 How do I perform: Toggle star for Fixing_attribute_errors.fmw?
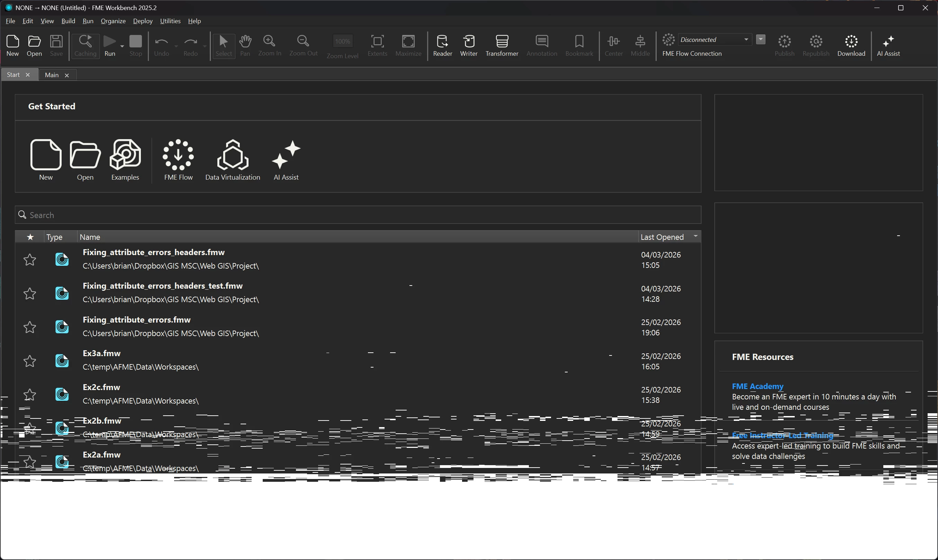[x=30, y=327]
